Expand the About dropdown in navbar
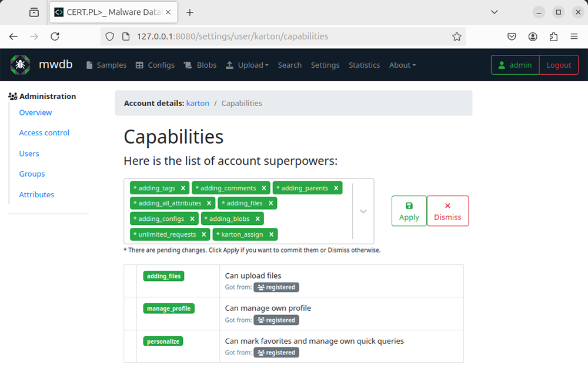 click(x=402, y=65)
